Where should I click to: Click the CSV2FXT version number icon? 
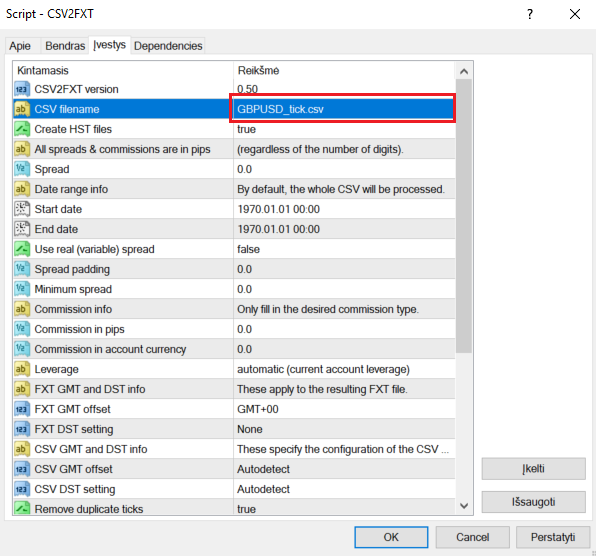[22, 89]
